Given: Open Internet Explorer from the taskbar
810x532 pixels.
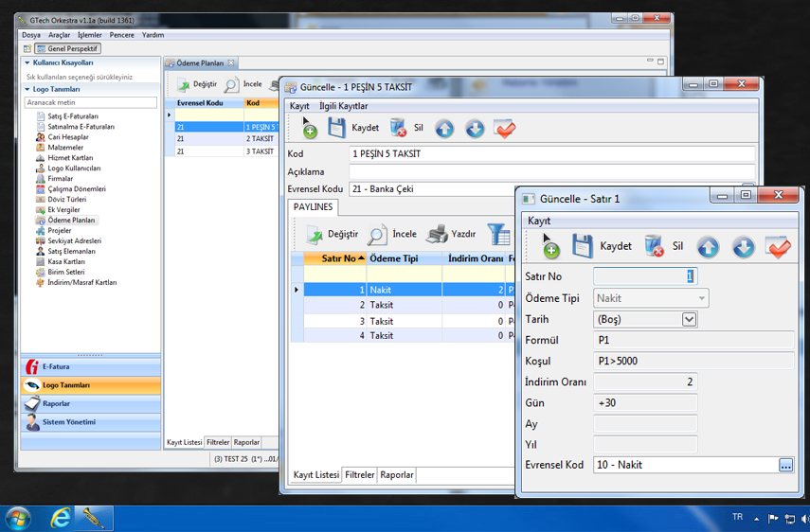Looking at the screenshot, I should (62, 518).
